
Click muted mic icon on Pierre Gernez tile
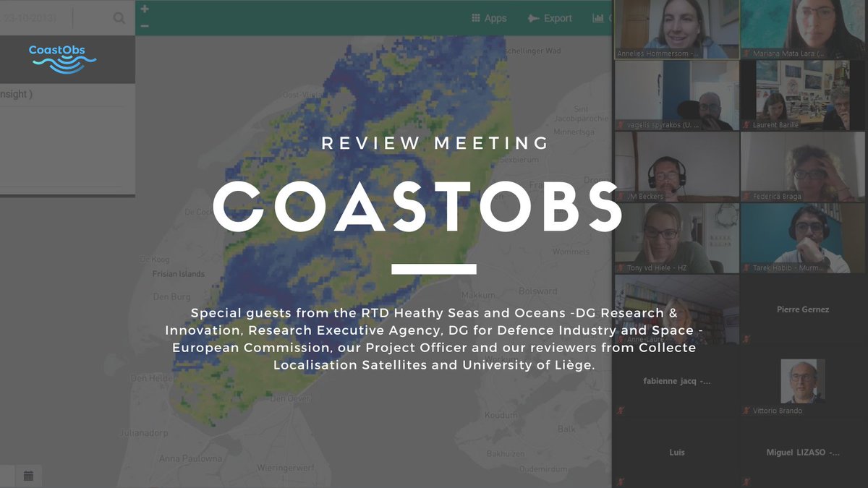point(746,339)
